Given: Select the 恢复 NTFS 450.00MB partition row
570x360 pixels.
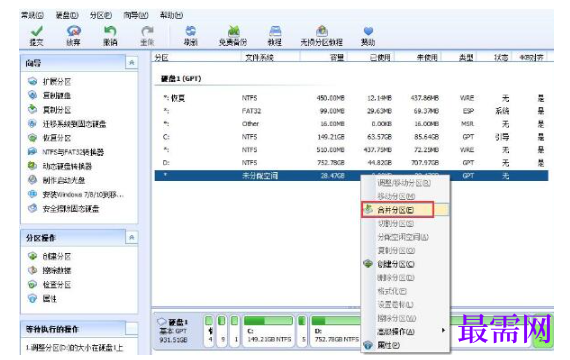Looking at the screenshot, I should [x=351, y=98].
